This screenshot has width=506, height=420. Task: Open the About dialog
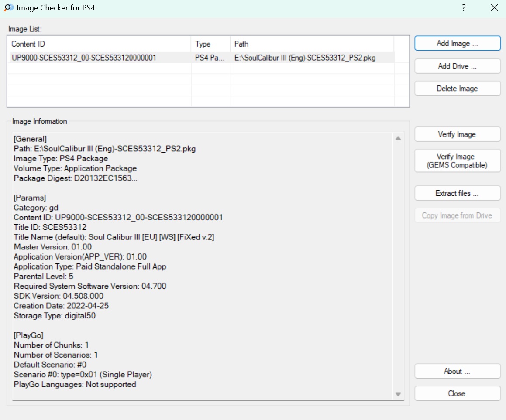(x=457, y=371)
